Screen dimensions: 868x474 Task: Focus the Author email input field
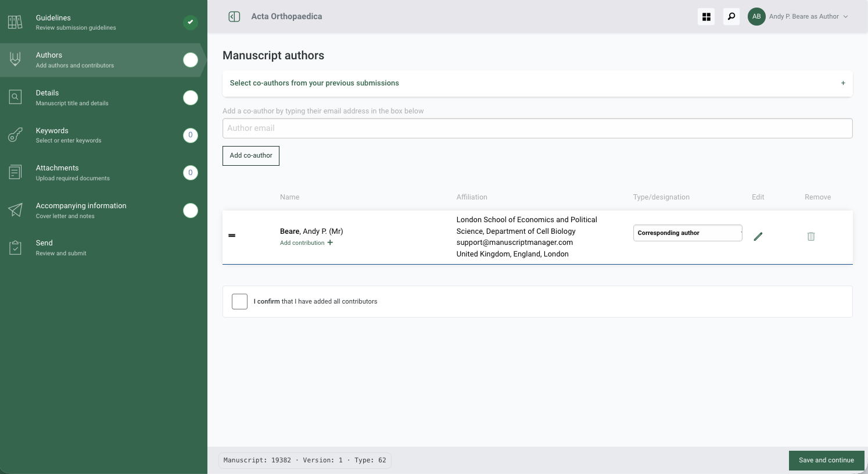pyautogui.click(x=537, y=129)
